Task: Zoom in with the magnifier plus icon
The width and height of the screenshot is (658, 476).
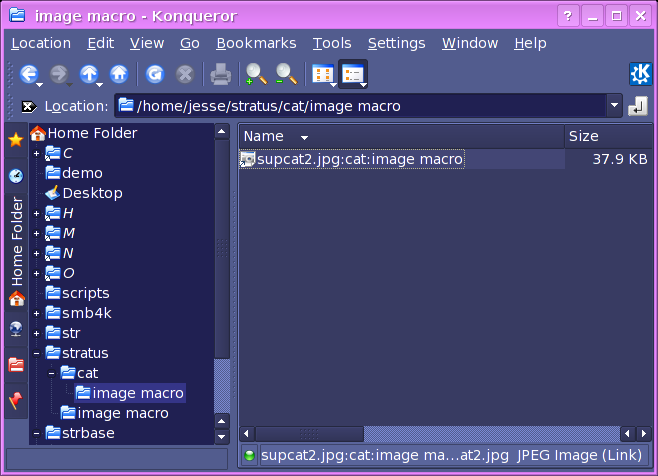Action: click(256, 74)
